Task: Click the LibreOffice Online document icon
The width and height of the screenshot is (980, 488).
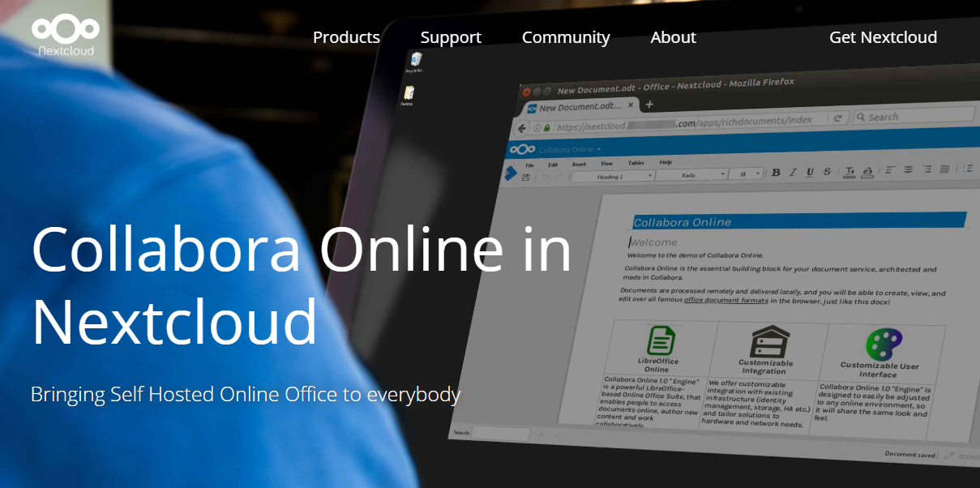Action: [661, 340]
